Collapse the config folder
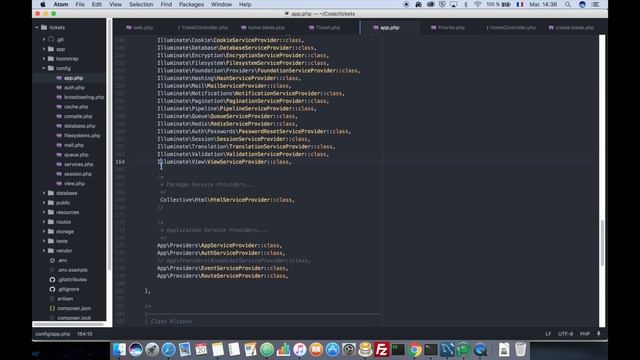 [x=44, y=68]
